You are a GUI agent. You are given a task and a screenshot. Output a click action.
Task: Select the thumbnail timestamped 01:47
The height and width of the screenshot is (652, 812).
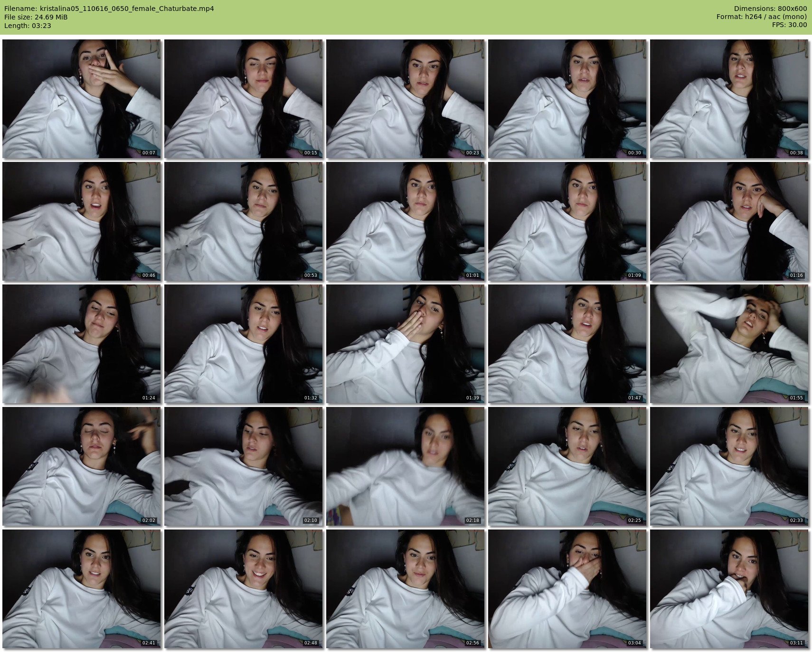567,344
